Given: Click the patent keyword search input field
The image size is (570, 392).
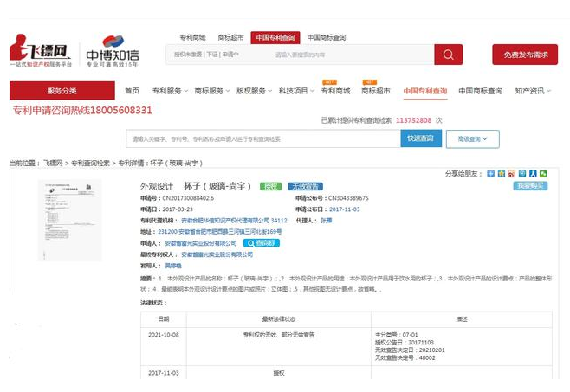Looking at the screenshot, I should pyautogui.click(x=262, y=138).
